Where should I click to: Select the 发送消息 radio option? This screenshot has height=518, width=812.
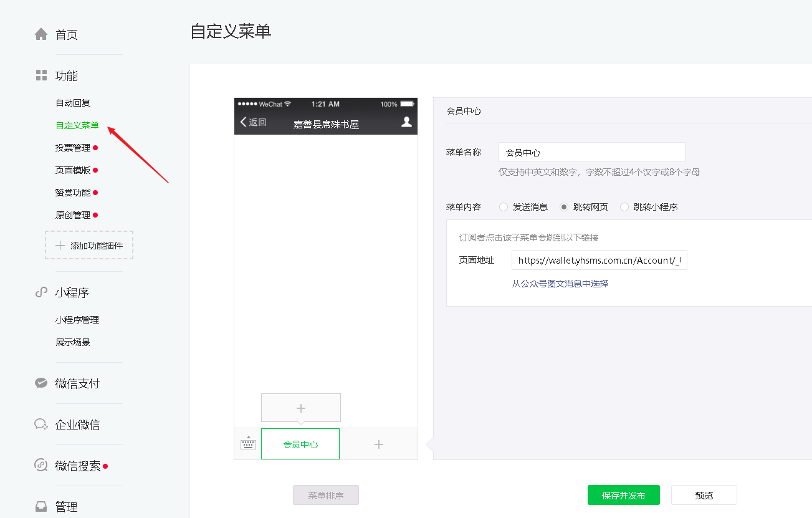(504, 207)
